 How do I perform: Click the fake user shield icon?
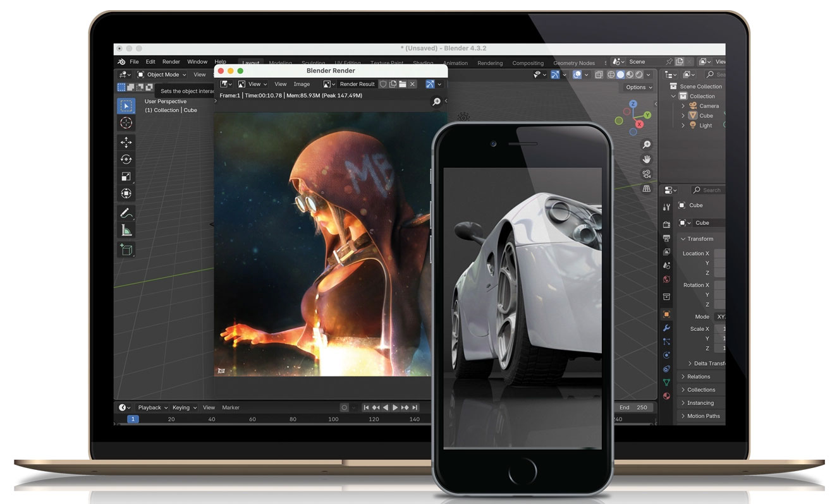382,84
